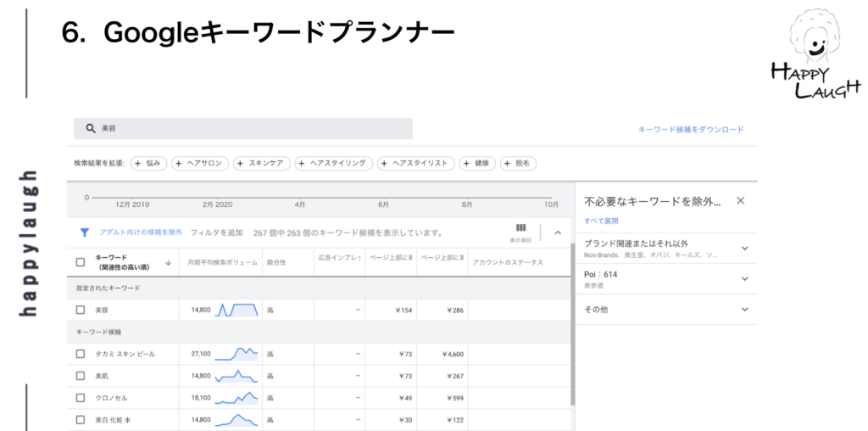Check the 美容 keyword row checkbox
868x431 pixels.
coord(81,311)
